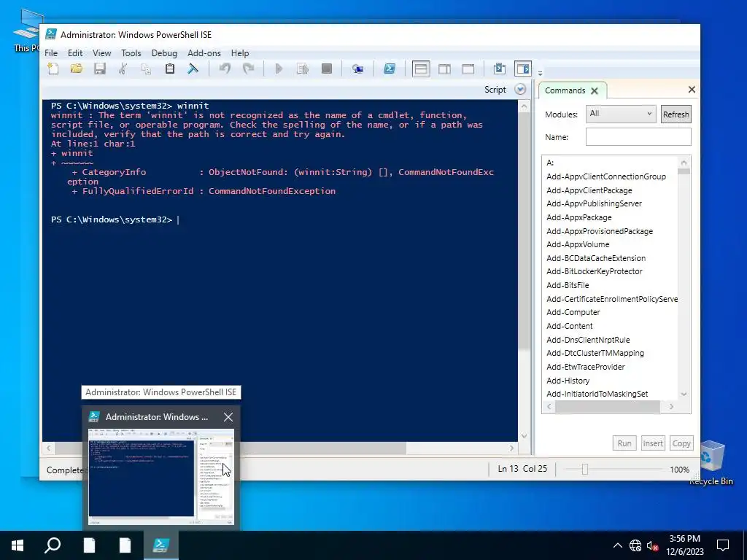Click the commands list horizontal scrollbar
The width and height of the screenshot is (747, 560).
[x=608, y=406]
